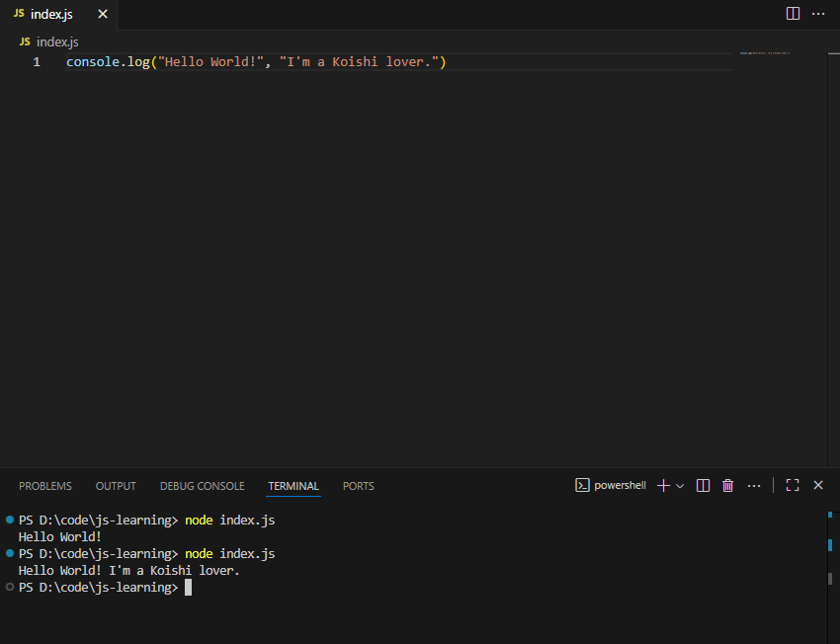Select the PORTS tab
Viewport: 840px width, 644px height.
[x=358, y=486]
